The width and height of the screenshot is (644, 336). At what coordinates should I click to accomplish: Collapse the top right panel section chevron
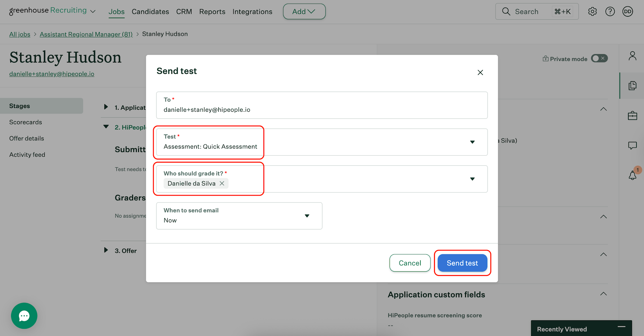tap(603, 109)
